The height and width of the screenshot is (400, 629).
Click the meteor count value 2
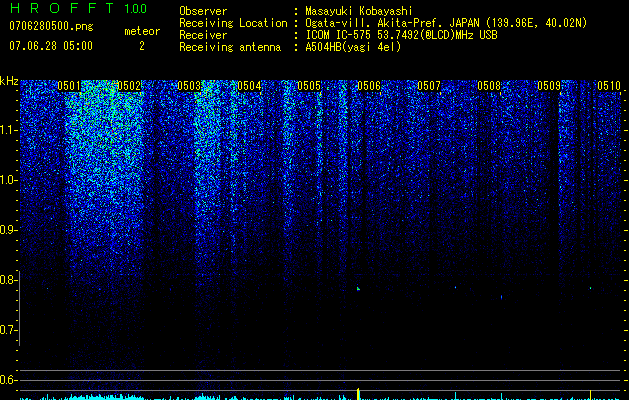[142, 46]
